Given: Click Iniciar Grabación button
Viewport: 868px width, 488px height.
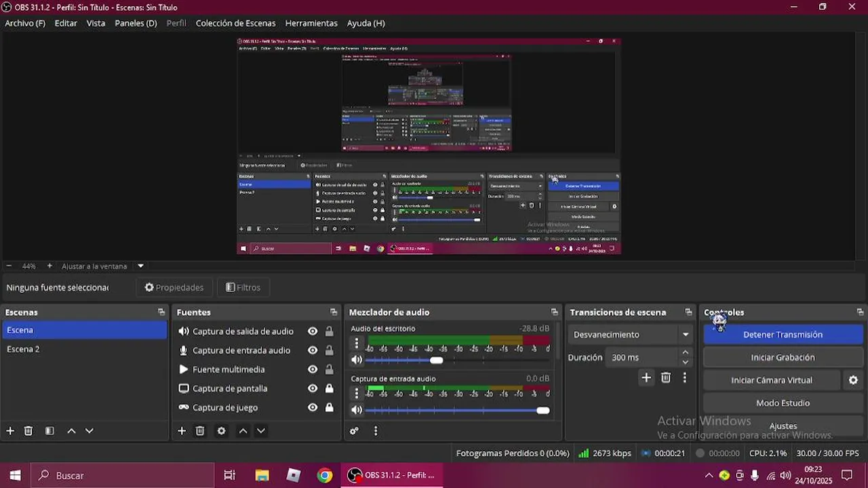Looking at the screenshot, I should click(x=783, y=357).
